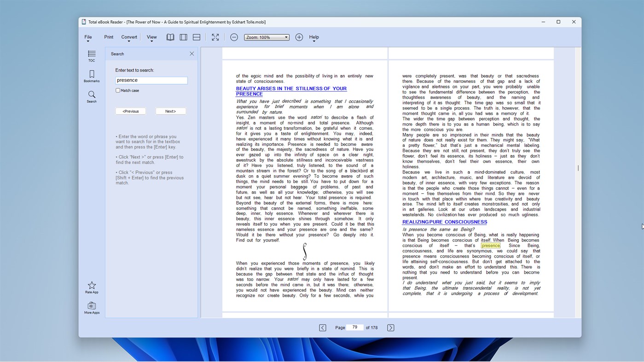Enable the Match case checkbox
The width and height of the screenshot is (644, 362).
coord(118,90)
